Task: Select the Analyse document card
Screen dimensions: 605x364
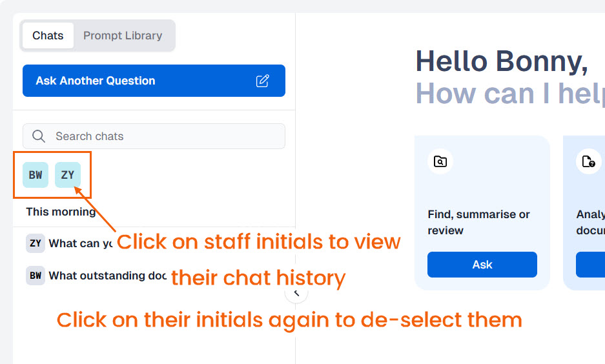Action: point(584,212)
